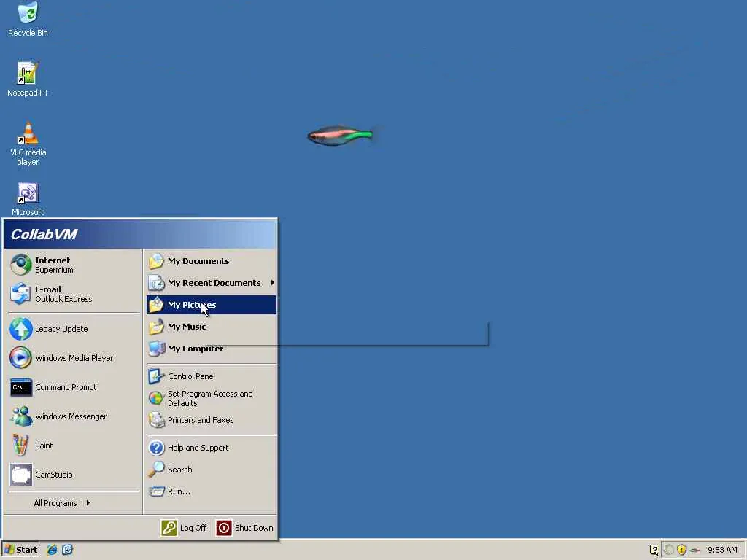Image resolution: width=747 pixels, height=560 pixels.
Task: Open Printers and Faxes
Action: pos(212,420)
